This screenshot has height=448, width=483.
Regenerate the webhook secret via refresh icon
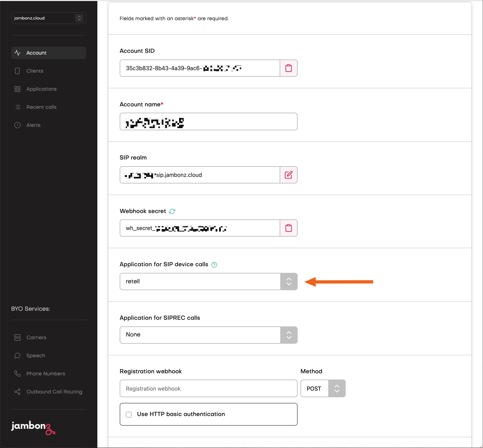tap(172, 211)
